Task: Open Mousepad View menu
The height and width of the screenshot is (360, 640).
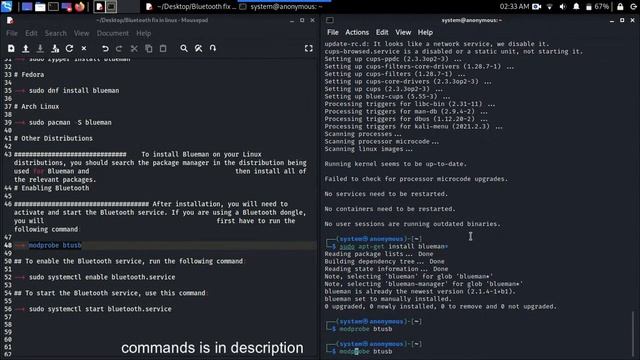Action: (81, 33)
